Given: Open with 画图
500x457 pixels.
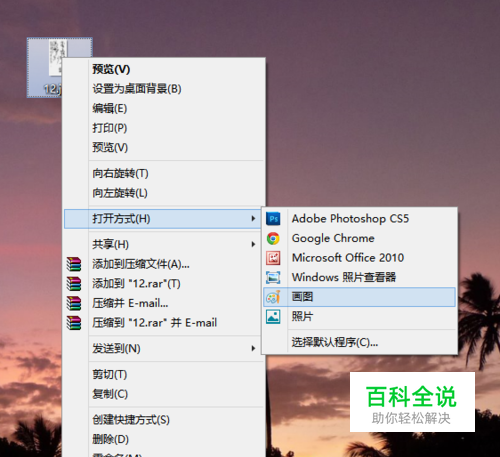Looking at the screenshot, I should [x=359, y=297].
